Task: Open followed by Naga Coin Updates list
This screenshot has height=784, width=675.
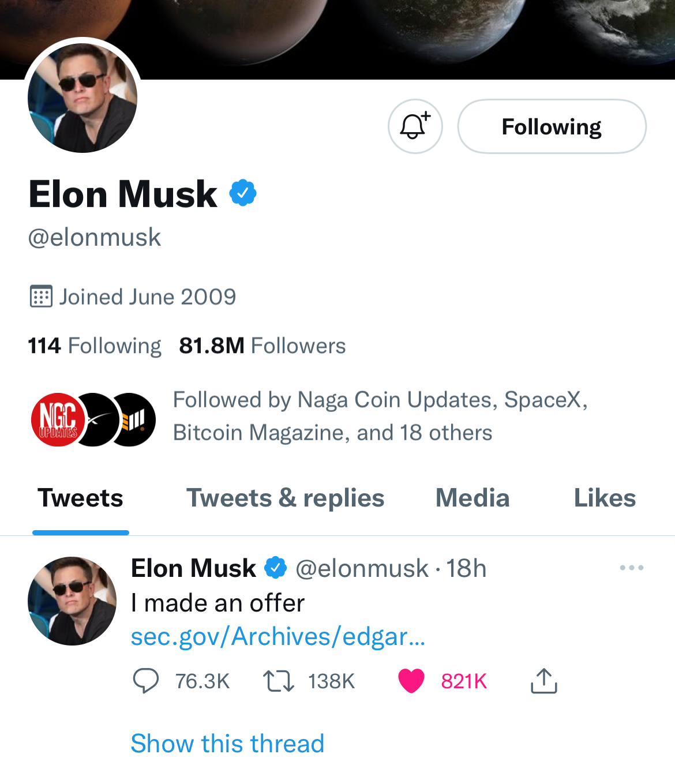Action: pyautogui.click(x=380, y=416)
